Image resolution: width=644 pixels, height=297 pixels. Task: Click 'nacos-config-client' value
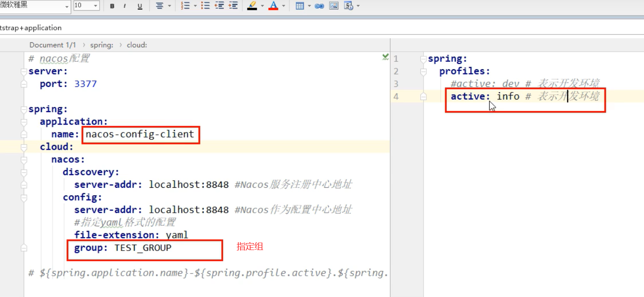pos(139,134)
